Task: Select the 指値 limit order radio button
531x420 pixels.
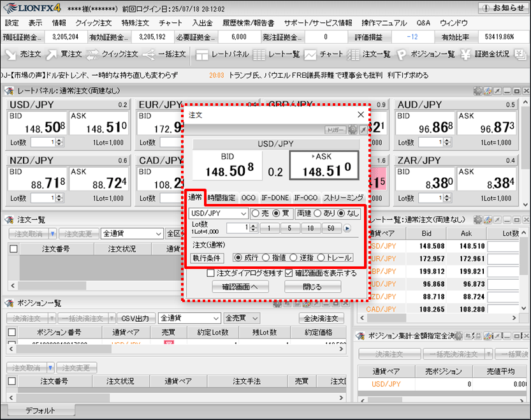Action: pyautogui.click(x=265, y=257)
